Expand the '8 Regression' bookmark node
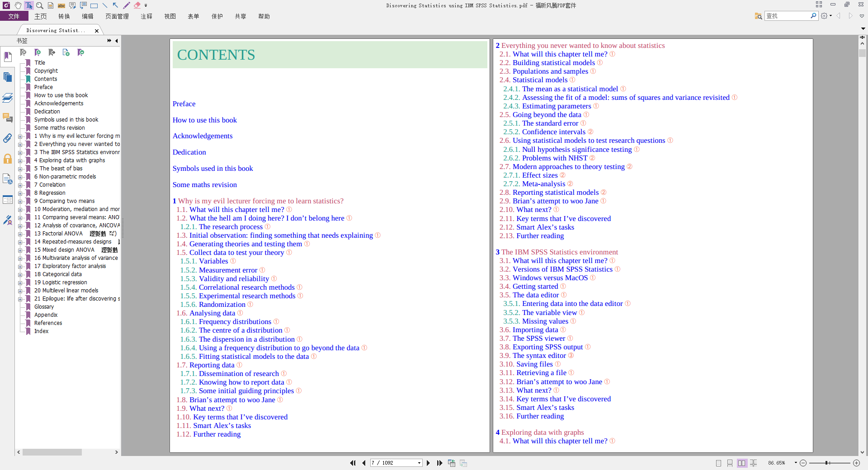Screen dimensions: 868x470 (x=20, y=193)
